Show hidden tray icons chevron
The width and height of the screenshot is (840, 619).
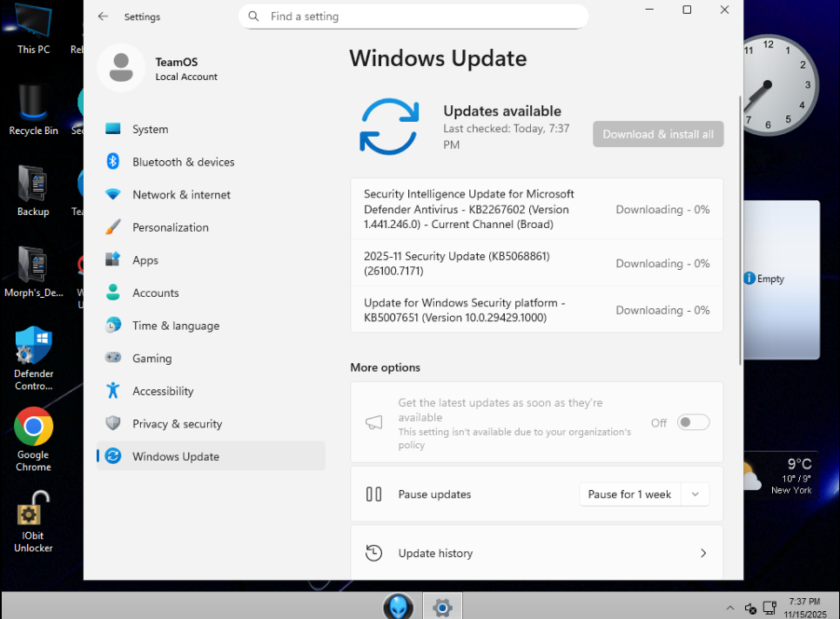tap(730, 608)
